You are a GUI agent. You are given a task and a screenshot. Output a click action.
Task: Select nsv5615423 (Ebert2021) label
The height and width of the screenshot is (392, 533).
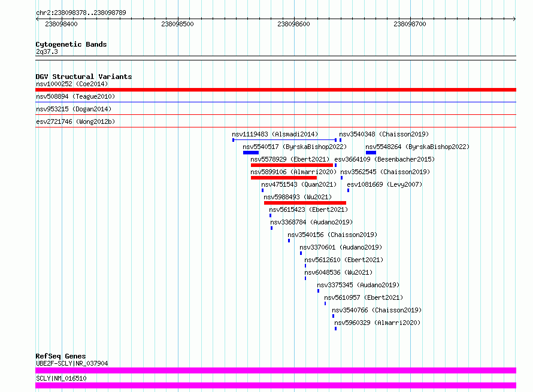(308, 209)
